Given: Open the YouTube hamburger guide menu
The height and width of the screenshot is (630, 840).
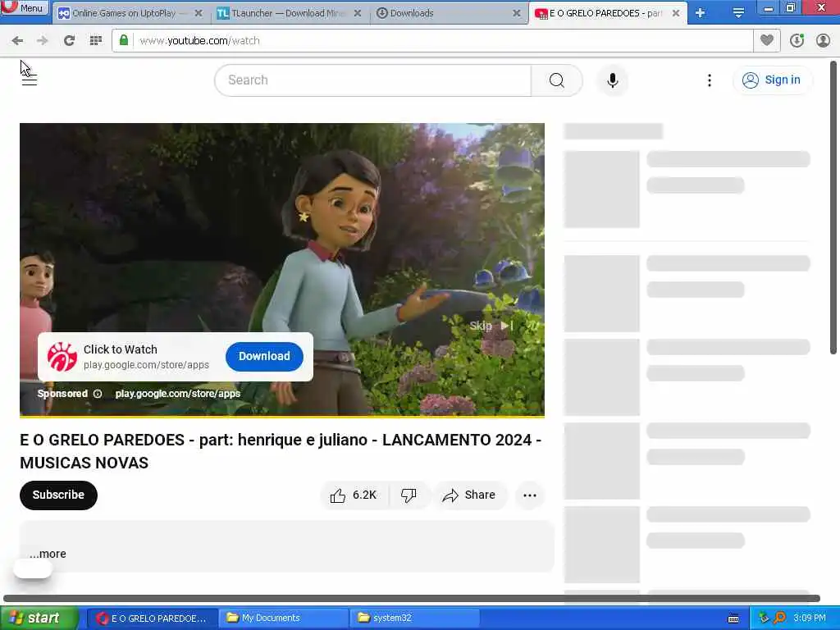Looking at the screenshot, I should (x=30, y=80).
